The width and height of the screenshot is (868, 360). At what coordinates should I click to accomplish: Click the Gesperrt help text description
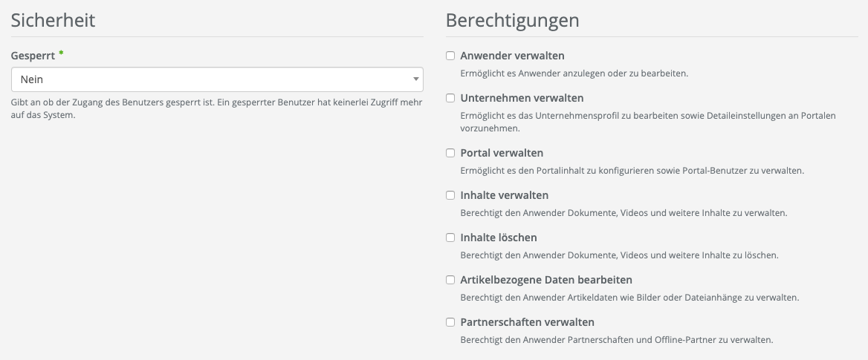pos(216,108)
